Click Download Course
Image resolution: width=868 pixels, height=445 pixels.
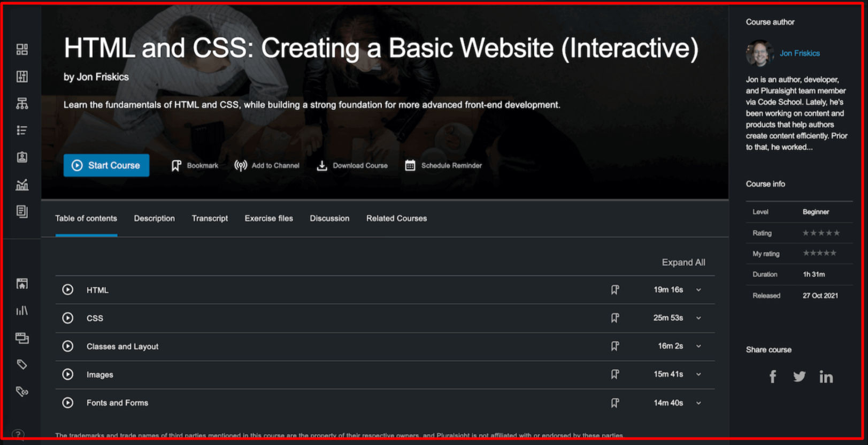click(x=352, y=166)
